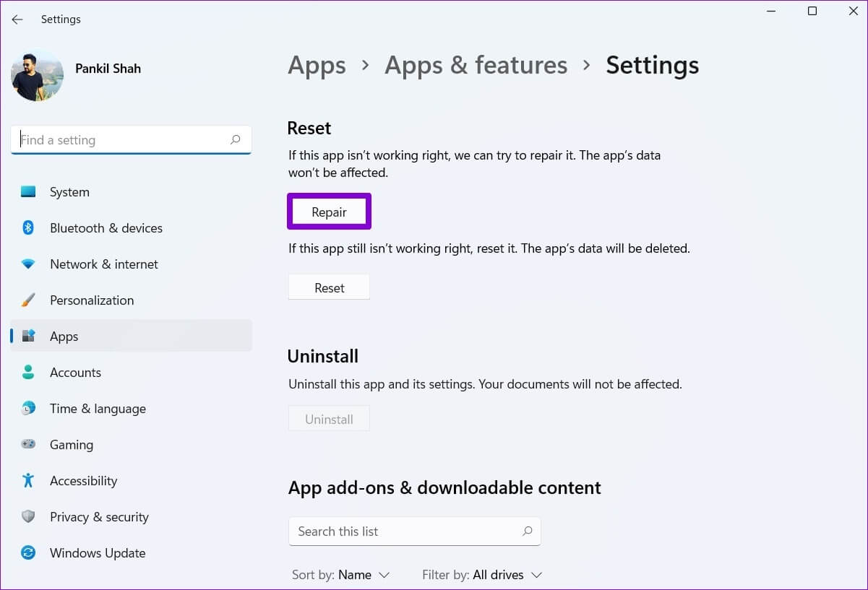Image resolution: width=868 pixels, height=590 pixels.
Task: Click the System monitor icon in sidebar
Action: (x=28, y=192)
